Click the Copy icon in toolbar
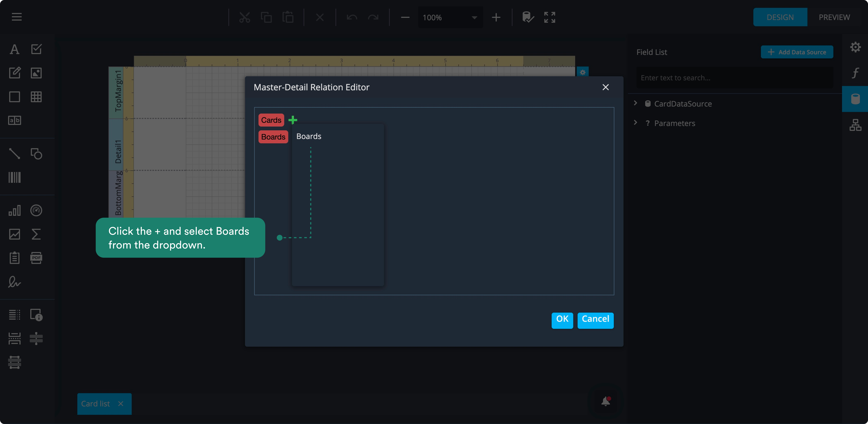 (x=266, y=17)
